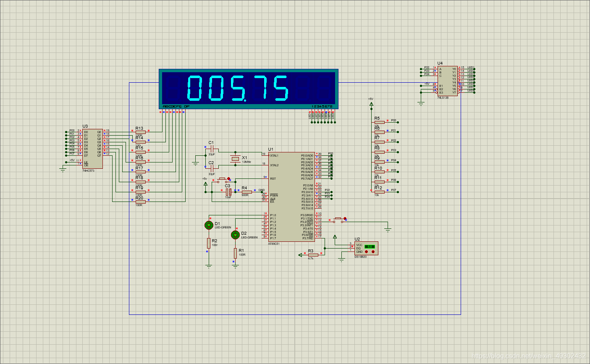Select pull-up resistor R10 on P05
Viewport: 590px width, 364px height.
pyautogui.click(x=379, y=172)
